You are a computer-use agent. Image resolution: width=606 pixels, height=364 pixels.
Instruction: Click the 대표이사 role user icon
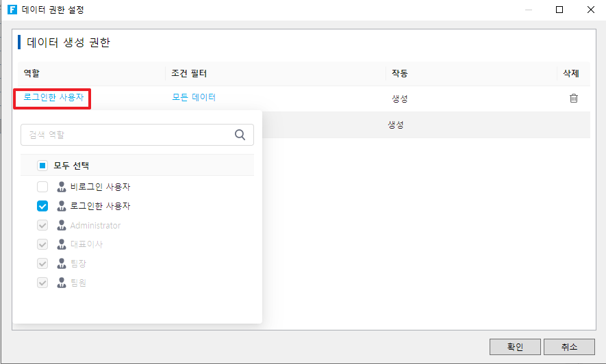click(x=62, y=244)
